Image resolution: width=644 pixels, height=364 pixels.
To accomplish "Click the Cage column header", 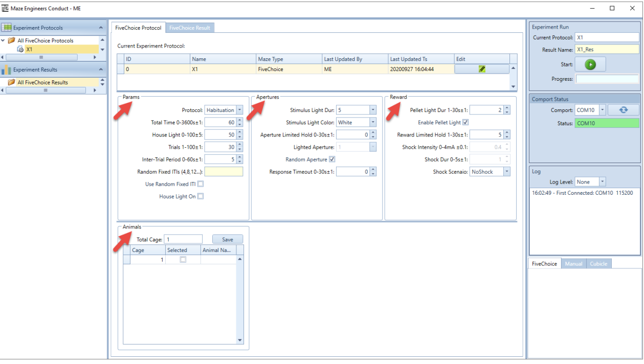I will (x=148, y=250).
